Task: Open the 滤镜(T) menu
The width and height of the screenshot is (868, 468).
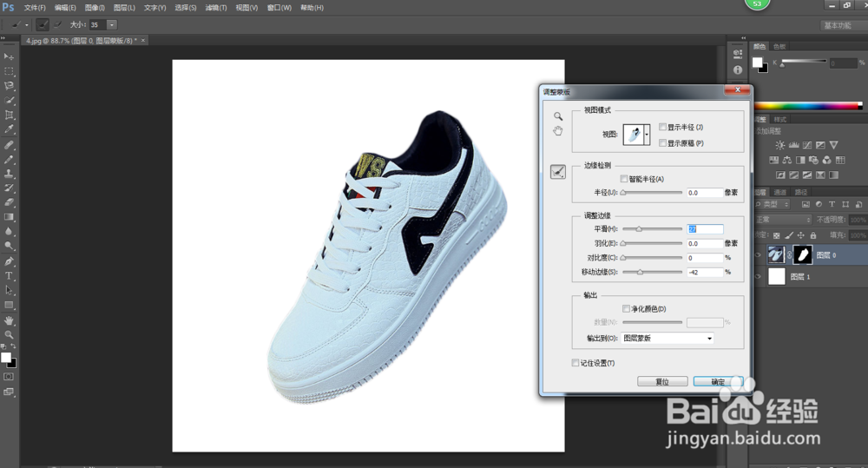Action: (x=216, y=8)
